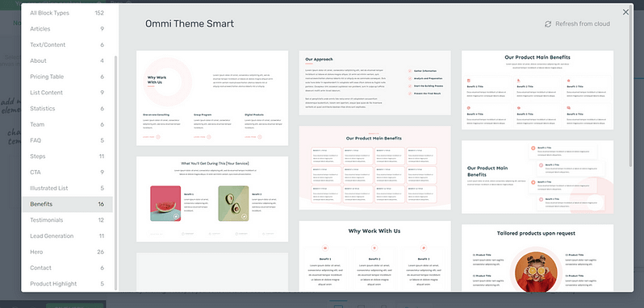Screen dimensions: 644x308
Task: Click the count 152 next to All Block Types
Action: 99,13
